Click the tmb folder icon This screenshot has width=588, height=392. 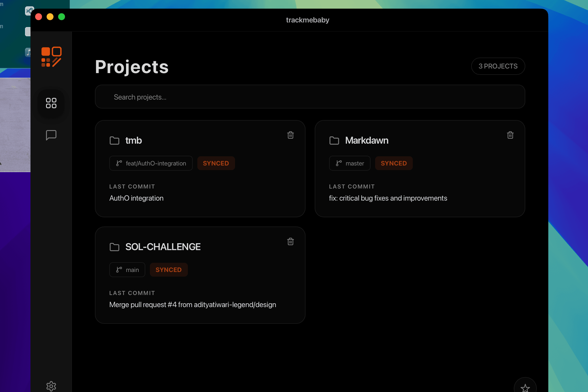point(114,140)
